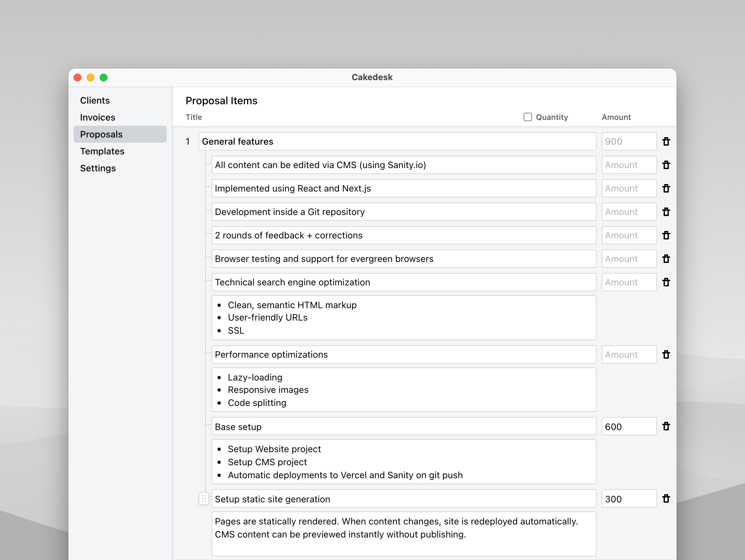Remove the "Setup static site generation" item
Viewport: 745px width, 560px height.
666,498
